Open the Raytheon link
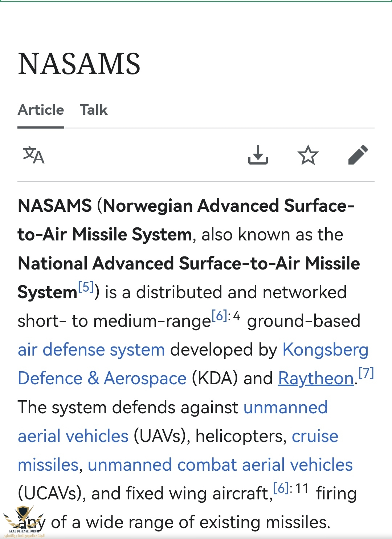This screenshot has width=392, height=539. click(316, 379)
